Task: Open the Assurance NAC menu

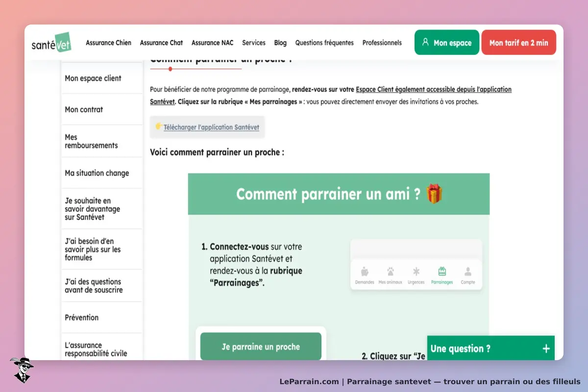Action: pos(212,43)
